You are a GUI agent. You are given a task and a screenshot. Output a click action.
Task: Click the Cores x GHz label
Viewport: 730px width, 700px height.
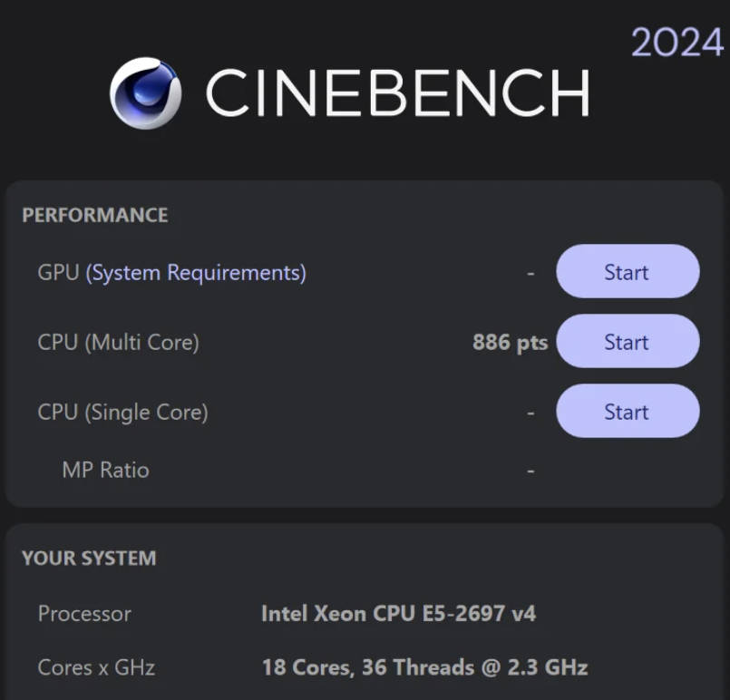click(96, 667)
